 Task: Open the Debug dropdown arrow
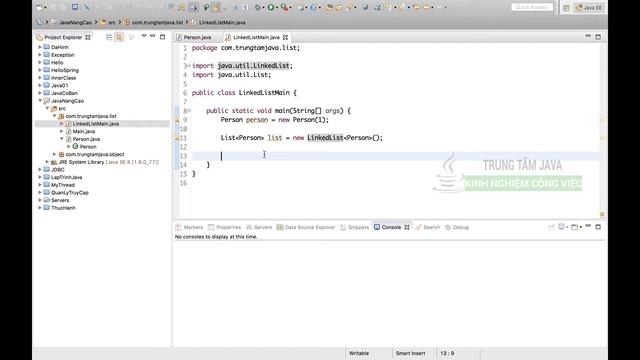(x=263, y=7)
